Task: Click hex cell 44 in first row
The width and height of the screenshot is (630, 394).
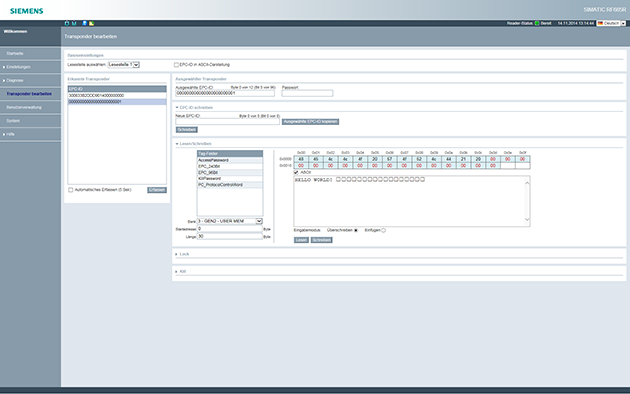Action: coord(449,159)
